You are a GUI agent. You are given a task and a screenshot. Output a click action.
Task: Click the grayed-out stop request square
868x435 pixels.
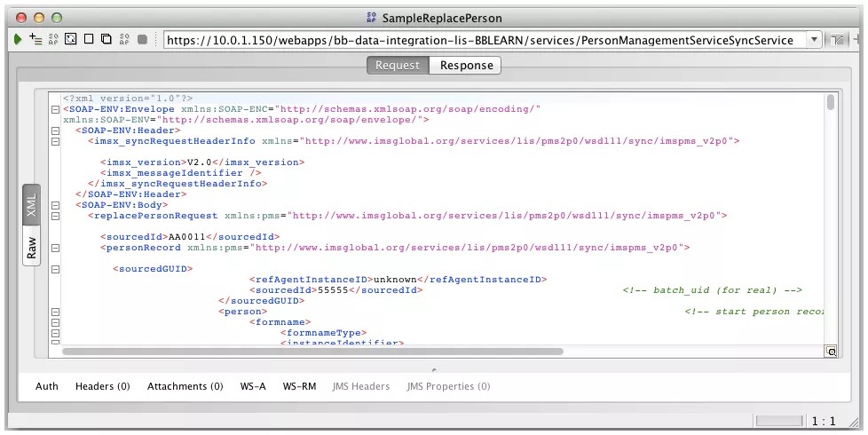click(x=142, y=40)
